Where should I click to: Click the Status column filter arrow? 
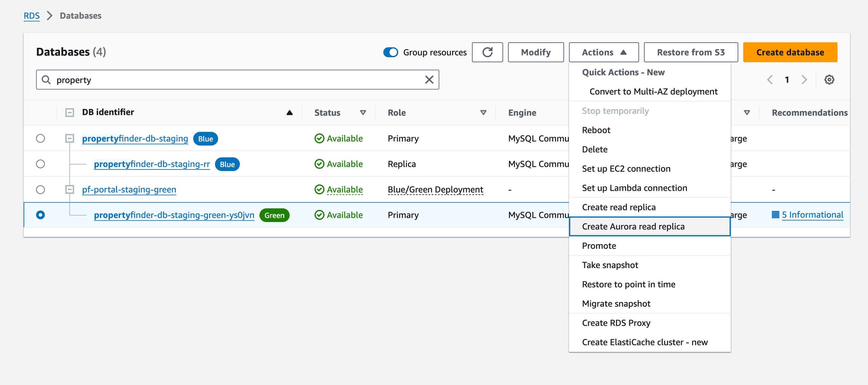tap(363, 113)
